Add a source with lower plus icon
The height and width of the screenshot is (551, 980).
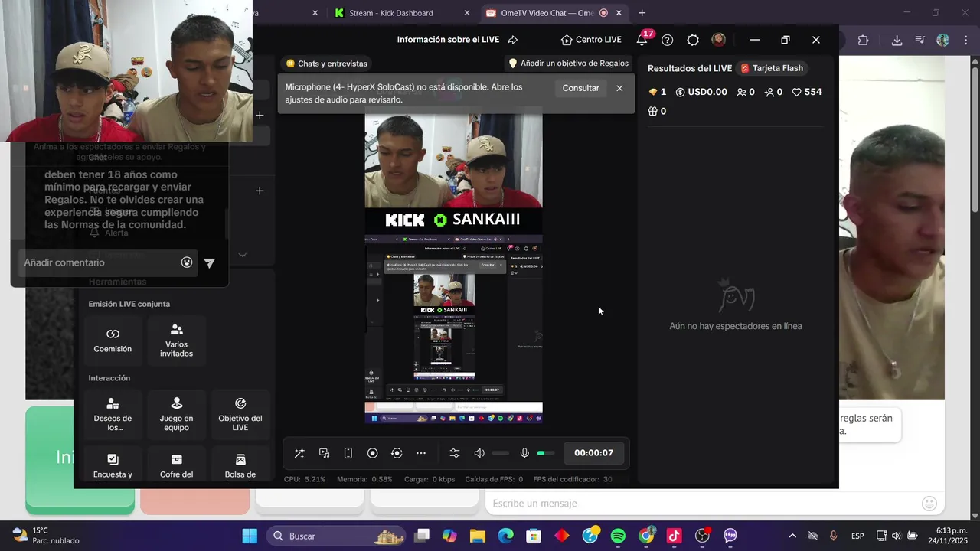click(x=260, y=191)
